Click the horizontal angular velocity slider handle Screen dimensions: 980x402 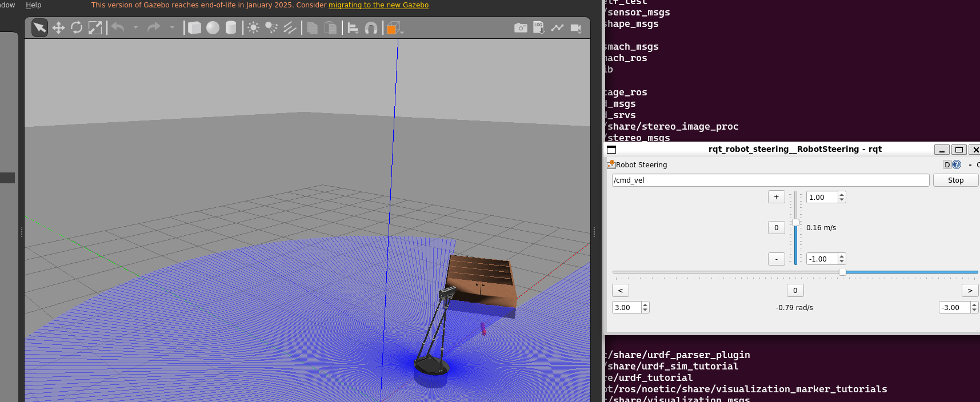tap(842, 272)
